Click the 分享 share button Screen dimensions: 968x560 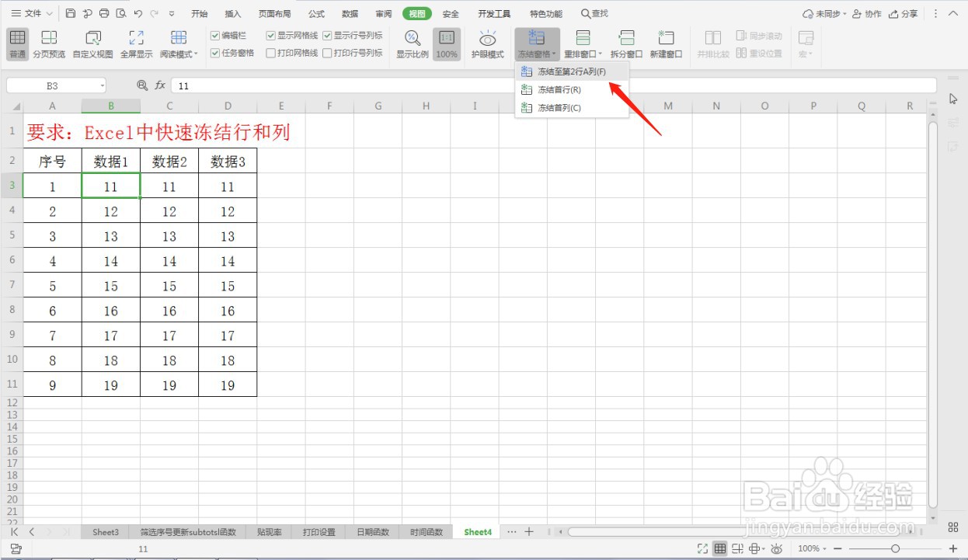coord(904,14)
